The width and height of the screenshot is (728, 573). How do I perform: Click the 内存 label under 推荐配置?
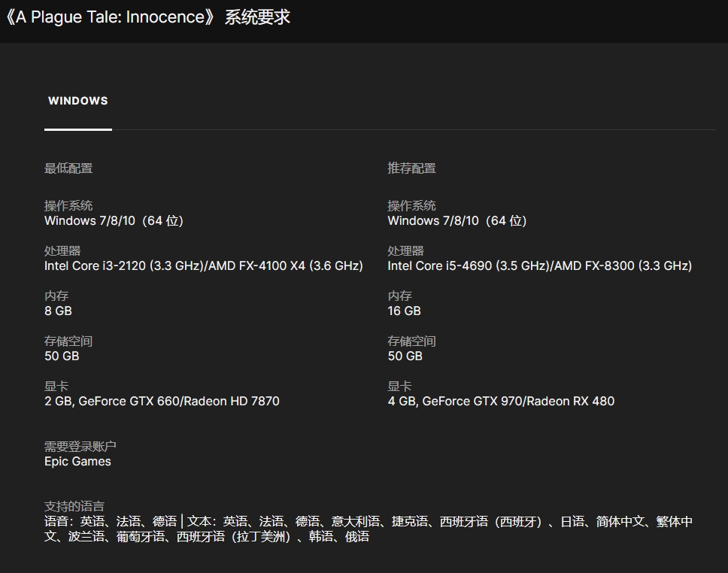[x=400, y=296]
